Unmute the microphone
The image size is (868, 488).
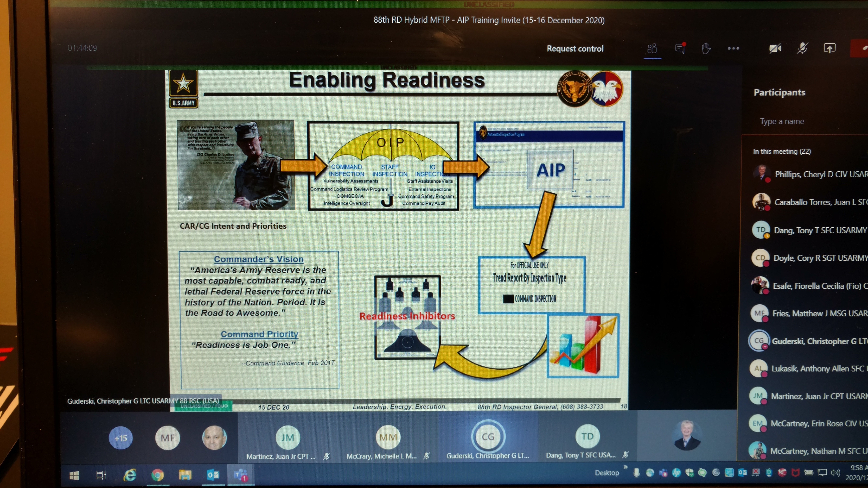[x=802, y=49]
